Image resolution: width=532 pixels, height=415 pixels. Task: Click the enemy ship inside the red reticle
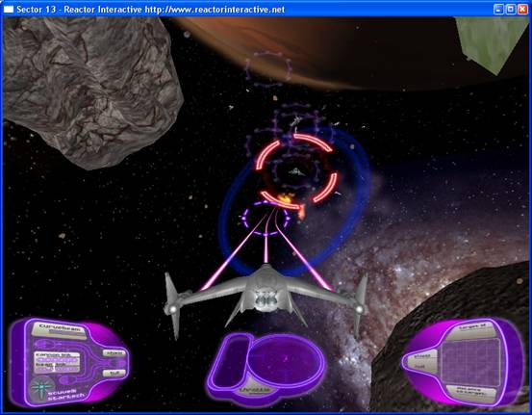(x=297, y=172)
